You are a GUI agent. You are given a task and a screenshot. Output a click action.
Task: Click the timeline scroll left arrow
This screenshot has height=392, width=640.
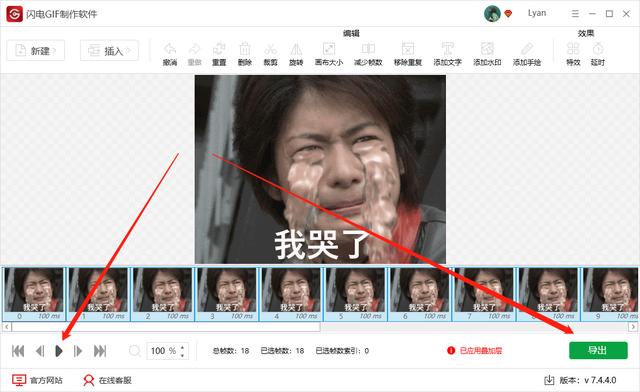coord(7,327)
